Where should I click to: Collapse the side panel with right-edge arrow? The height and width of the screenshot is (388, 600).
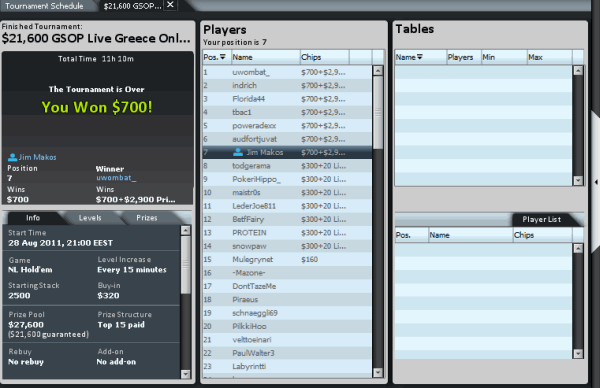[x=596, y=182]
